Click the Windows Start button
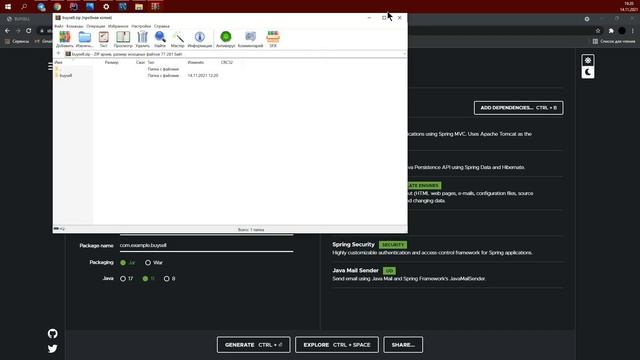The width and height of the screenshot is (640, 360). tap(8, 7)
